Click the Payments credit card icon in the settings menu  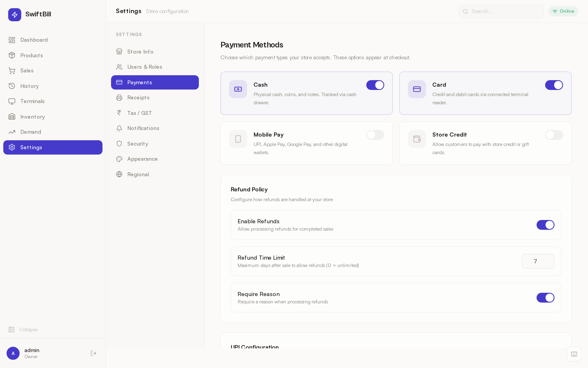[119, 82]
